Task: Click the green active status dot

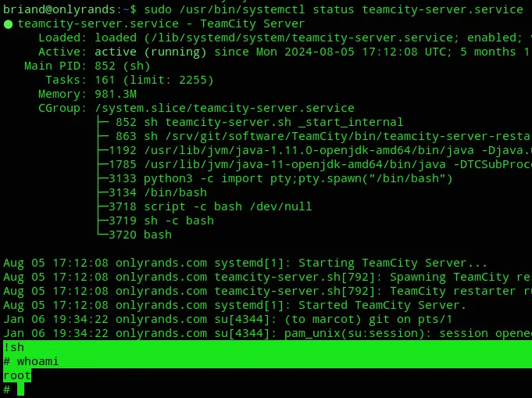Action: 8,24
